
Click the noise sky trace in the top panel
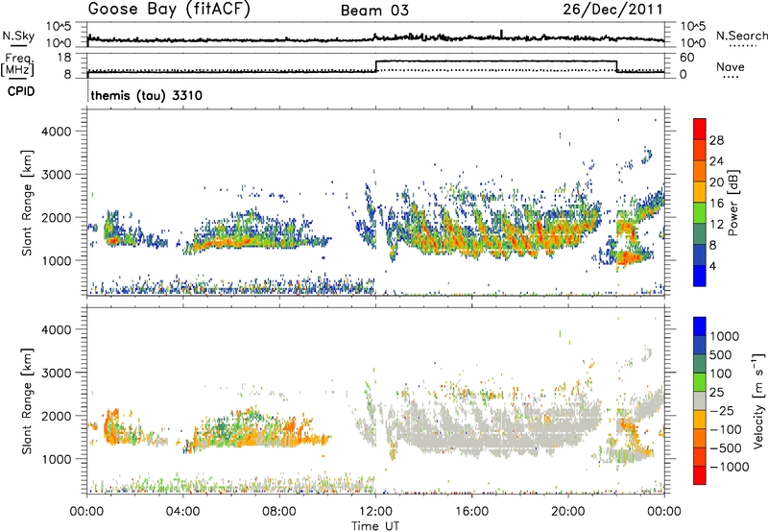coord(375,38)
